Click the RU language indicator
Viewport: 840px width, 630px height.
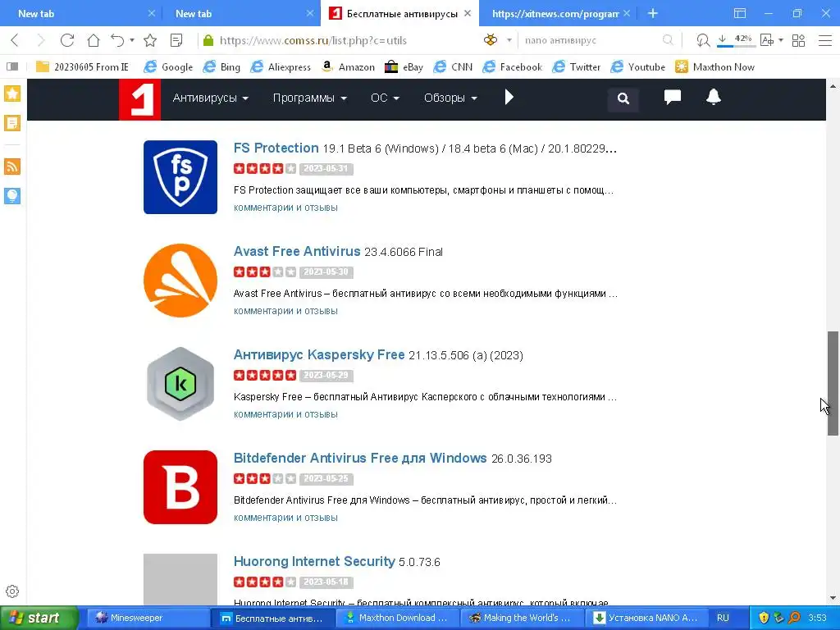pos(723,618)
